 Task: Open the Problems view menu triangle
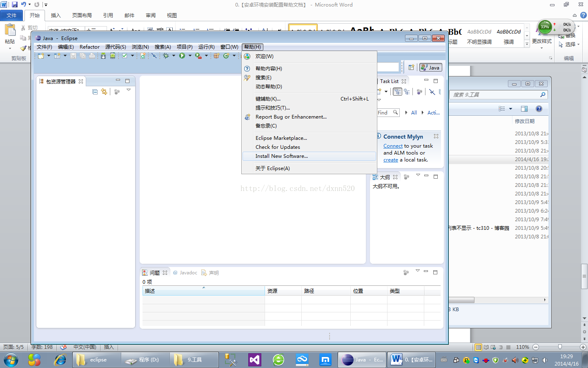pyautogui.click(x=418, y=271)
